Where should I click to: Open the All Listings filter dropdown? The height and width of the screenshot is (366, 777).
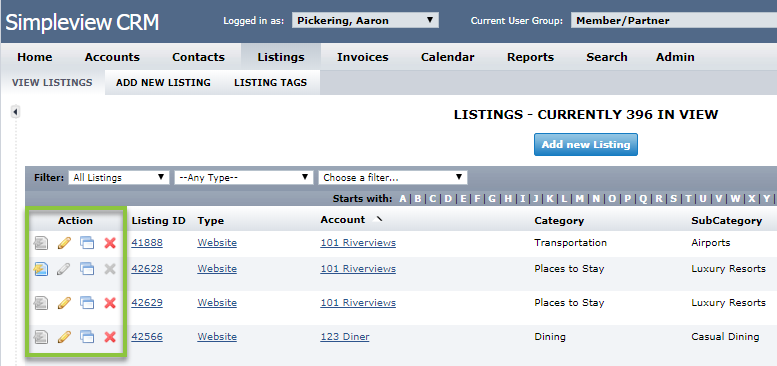[x=119, y=177]
